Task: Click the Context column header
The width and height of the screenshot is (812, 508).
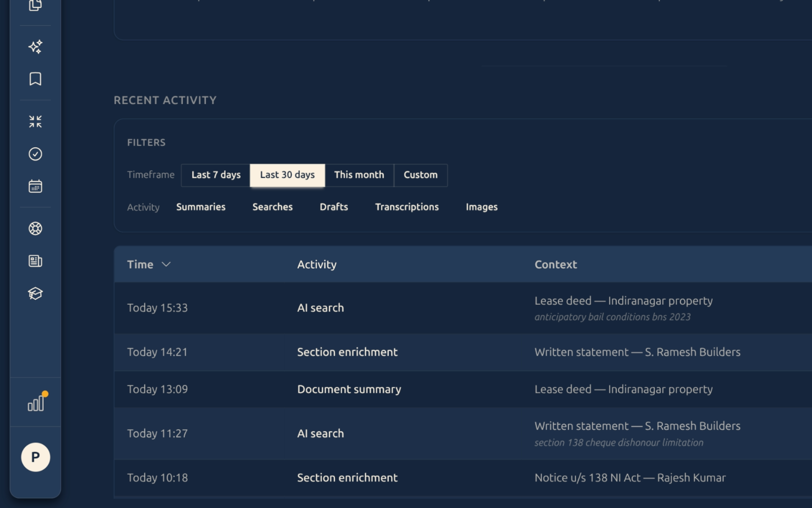Action: tap(556, 264)
